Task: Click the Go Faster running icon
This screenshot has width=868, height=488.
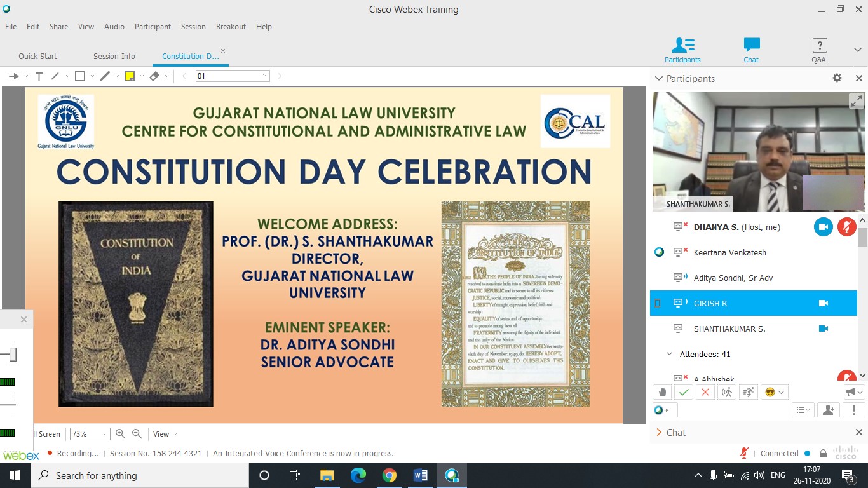Action: [x=749, y=392]
